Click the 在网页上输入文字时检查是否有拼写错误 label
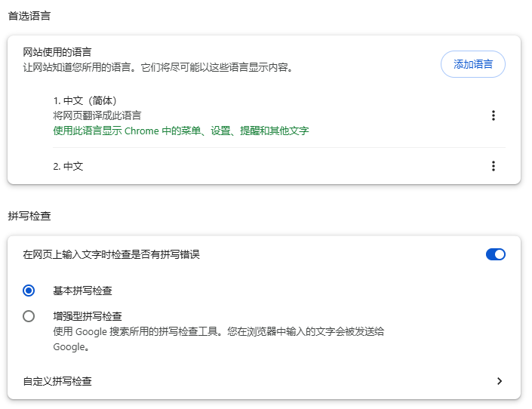532x409 pixels. coord(111,254)
